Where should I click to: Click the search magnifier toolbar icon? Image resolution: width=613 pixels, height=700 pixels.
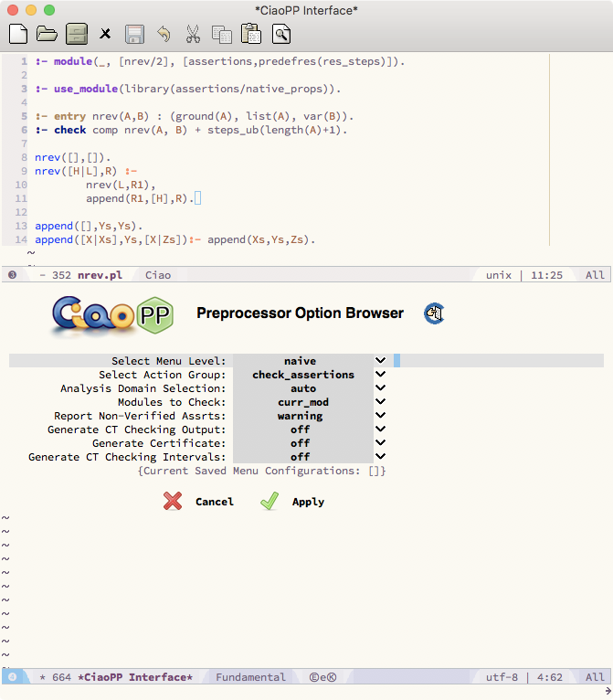(280, 35)
